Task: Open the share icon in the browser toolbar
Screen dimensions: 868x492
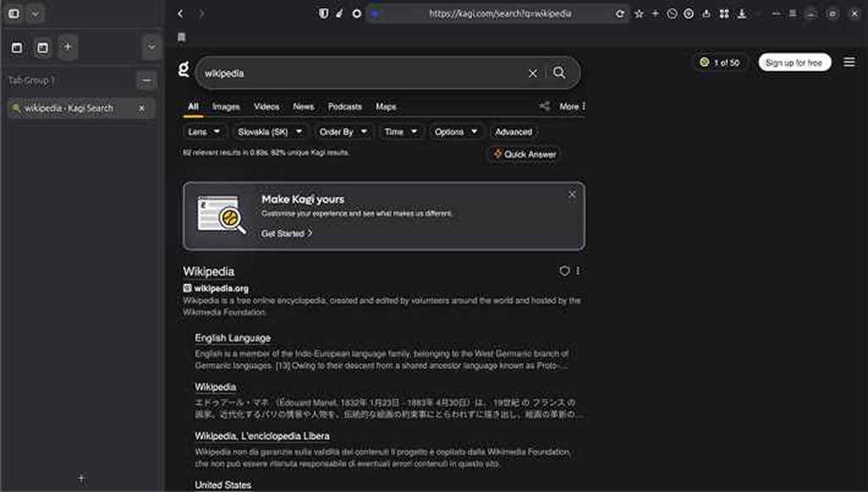Action: (x=706, y=14)
